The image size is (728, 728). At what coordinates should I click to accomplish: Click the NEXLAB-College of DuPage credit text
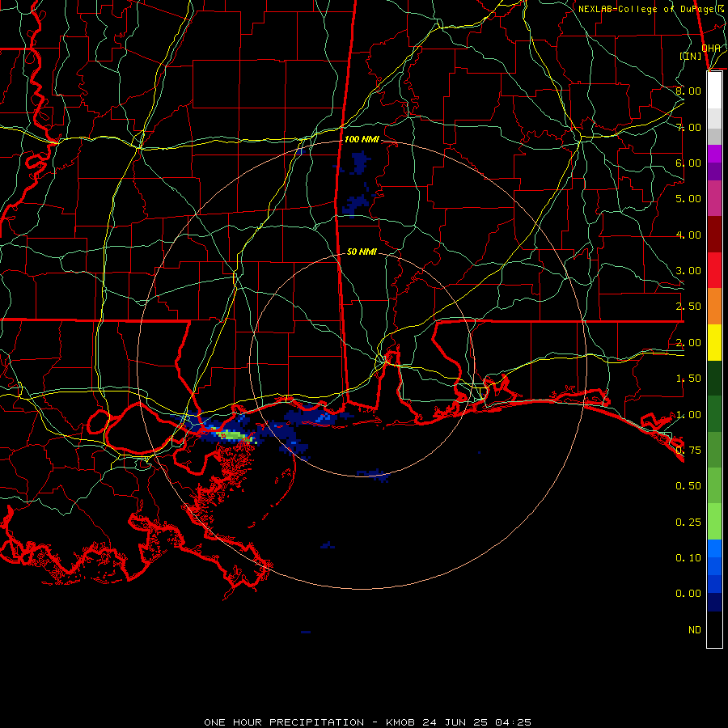651,9
